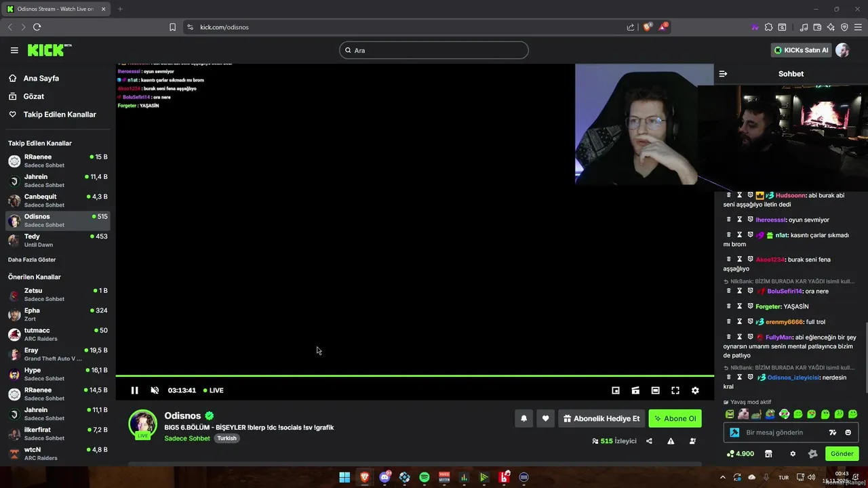The width and height of the screenshot is (868, 488).
Task: Expand Daha Fazla Göster list
Action: tap(32, 260)
